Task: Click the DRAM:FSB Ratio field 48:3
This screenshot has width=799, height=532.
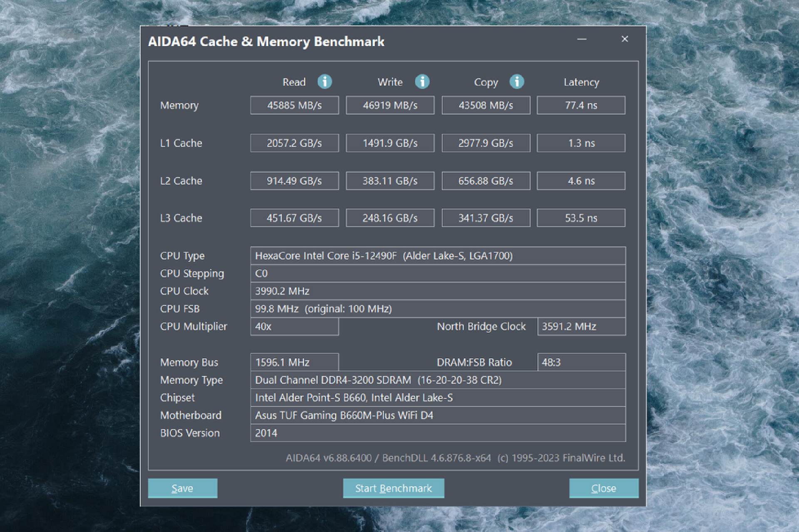Action: tap(581, 362)
